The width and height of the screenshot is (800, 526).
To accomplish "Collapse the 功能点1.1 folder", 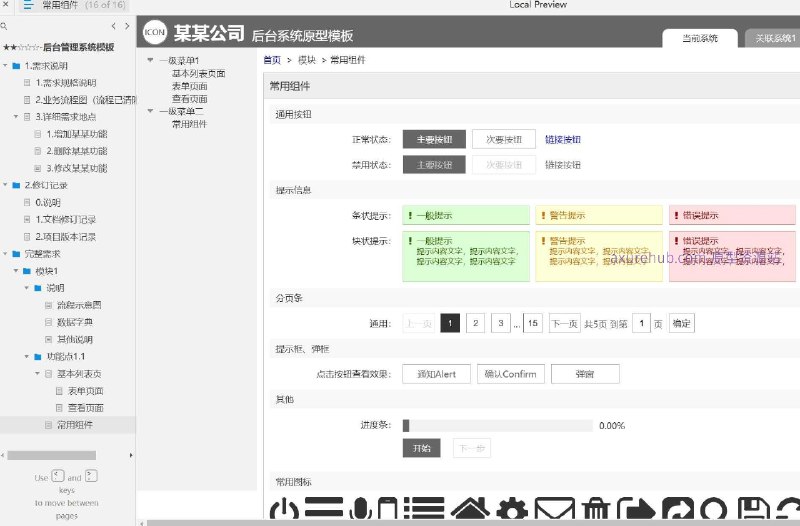I will (x=27, y=357).
